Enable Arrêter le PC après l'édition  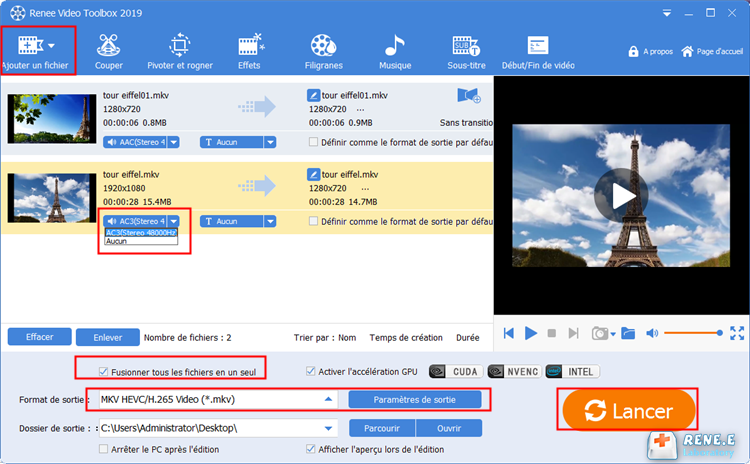click(x=103, y=449)
